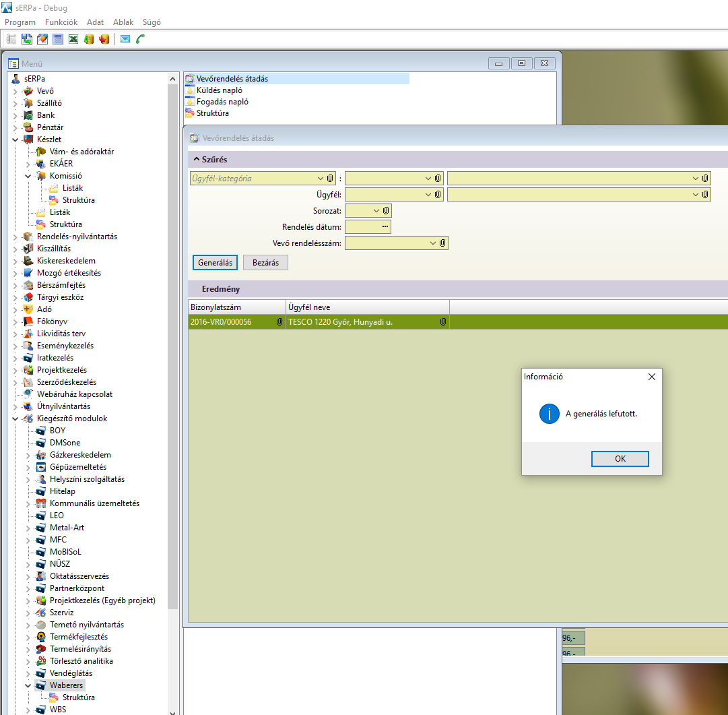
Task: Select Küldés napló in the list
Action: tap(219, 90)
